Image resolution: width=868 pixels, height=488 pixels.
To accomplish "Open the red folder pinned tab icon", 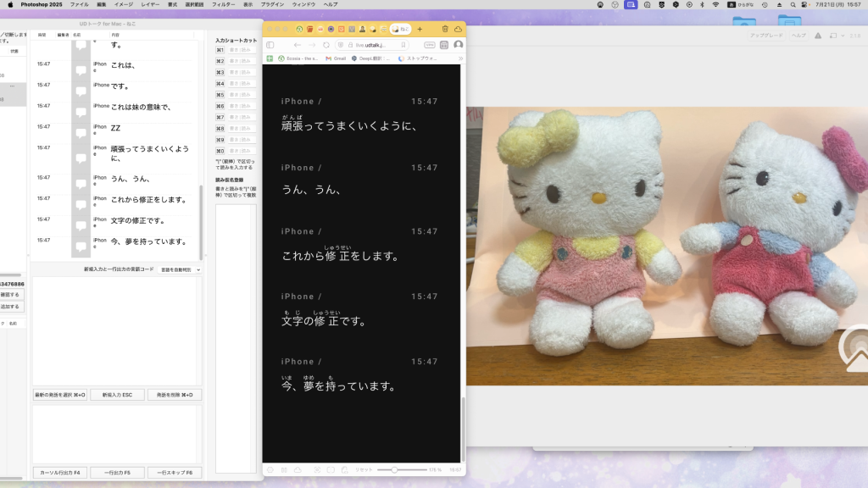I will tap(310, 29).
